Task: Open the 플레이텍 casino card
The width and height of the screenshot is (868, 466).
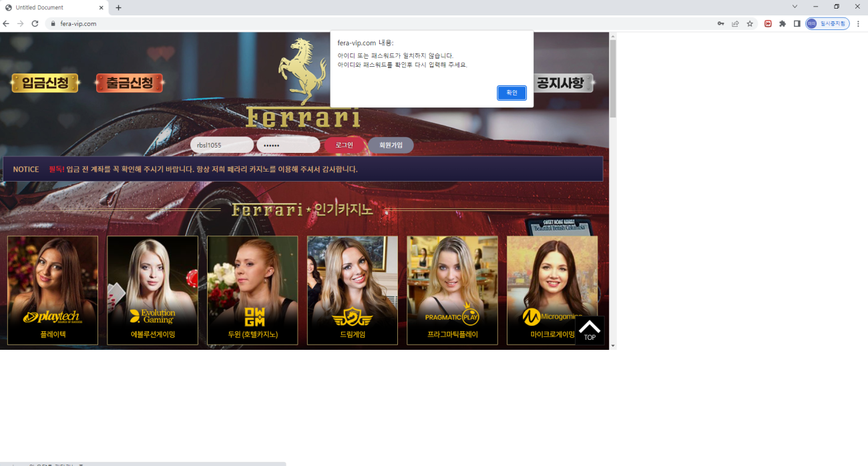Action: pyautogui.click(x=53, y=290)
